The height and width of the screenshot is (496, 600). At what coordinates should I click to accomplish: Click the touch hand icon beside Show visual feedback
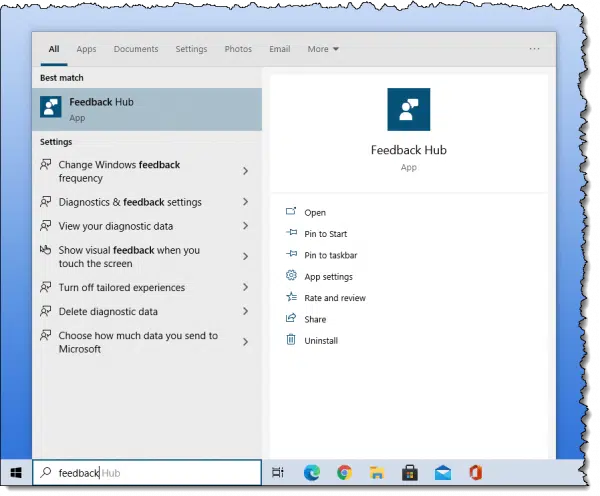(x=46, y=250)
